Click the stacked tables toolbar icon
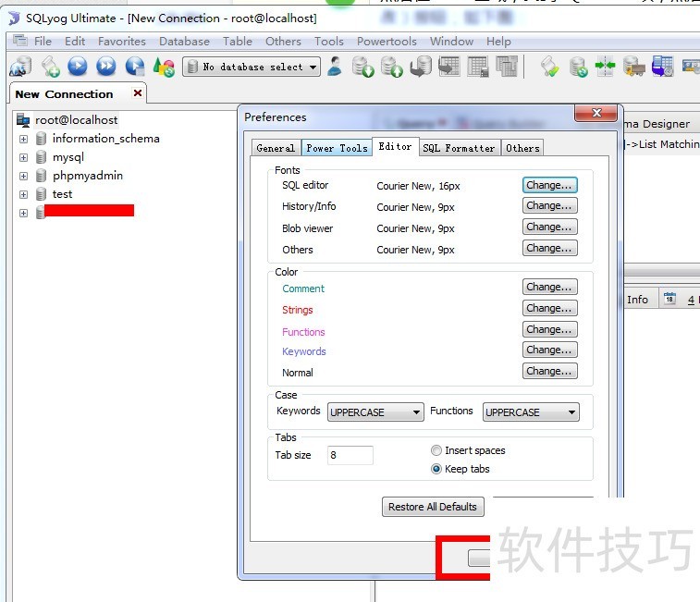 click(507, 67)
